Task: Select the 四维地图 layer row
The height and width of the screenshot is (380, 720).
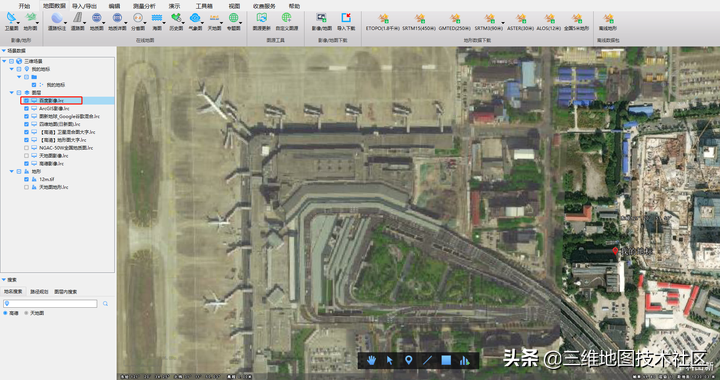Action: pos(60,124)
